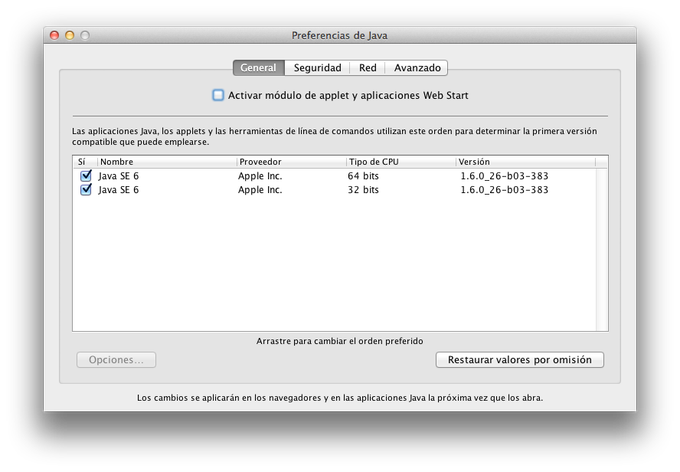Open the Avanzado tab

tap(417, 68)
